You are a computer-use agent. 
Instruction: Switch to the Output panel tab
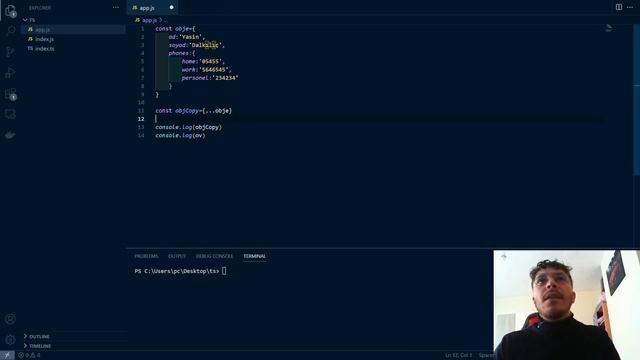coord(177,256)
